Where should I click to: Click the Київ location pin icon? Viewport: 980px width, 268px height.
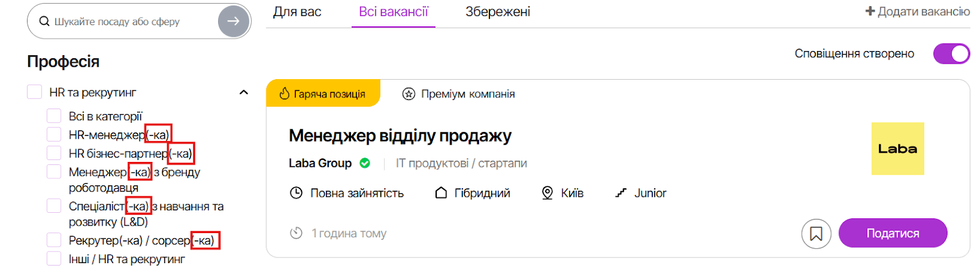tap(548, 193)
